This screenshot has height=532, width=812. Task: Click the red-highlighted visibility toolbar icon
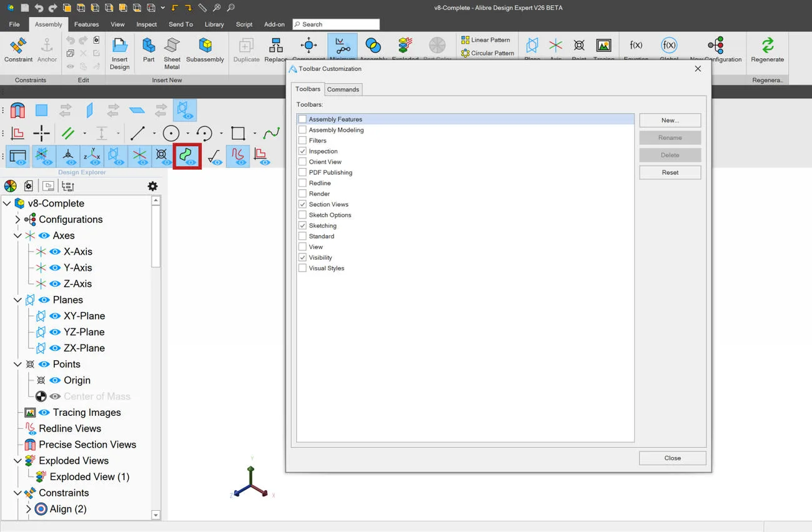click(187, 156)
